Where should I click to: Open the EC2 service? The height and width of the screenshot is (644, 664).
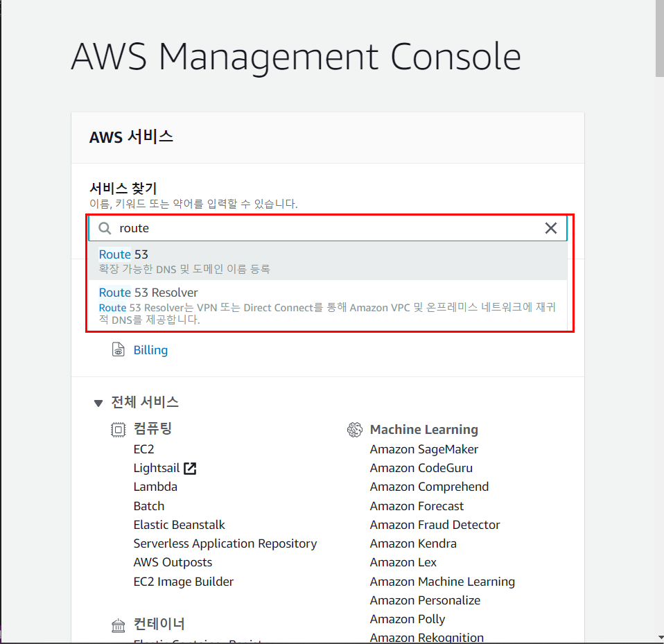pos(143,449)
